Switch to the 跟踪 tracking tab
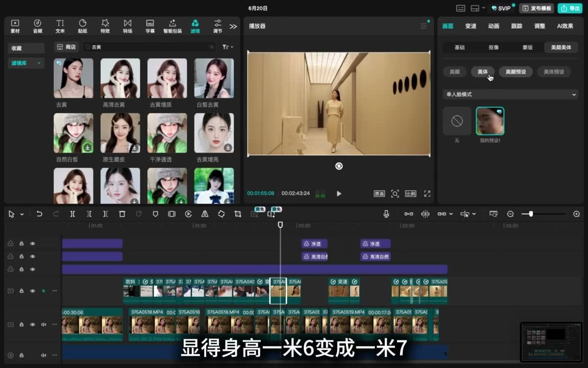The image size is (588, 368). pyautogui.click(x=517, y=26)
